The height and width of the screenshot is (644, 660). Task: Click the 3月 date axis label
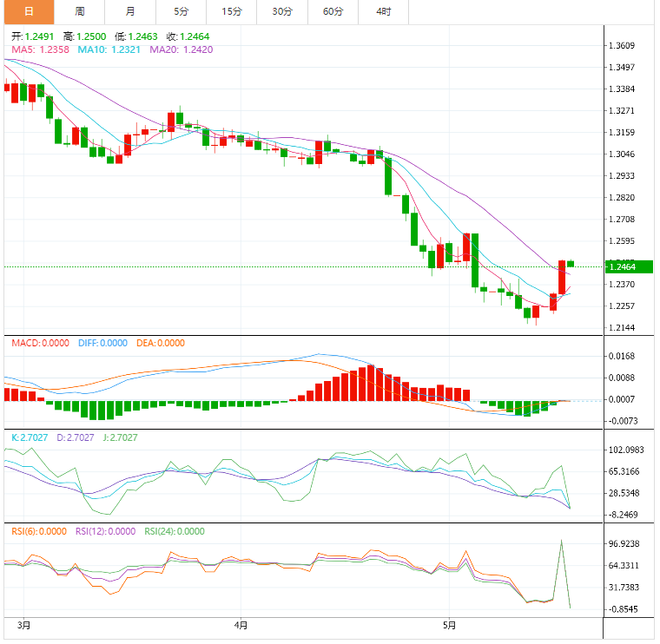pos(23,625)
